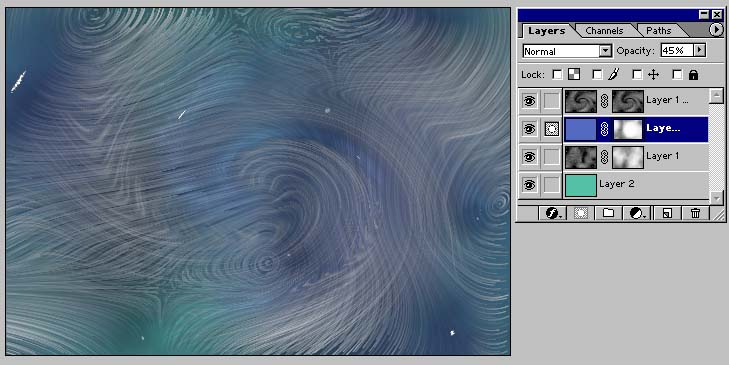
Task: Toggle link box for top Layer 1 copy
Action: tap(551, 101)
